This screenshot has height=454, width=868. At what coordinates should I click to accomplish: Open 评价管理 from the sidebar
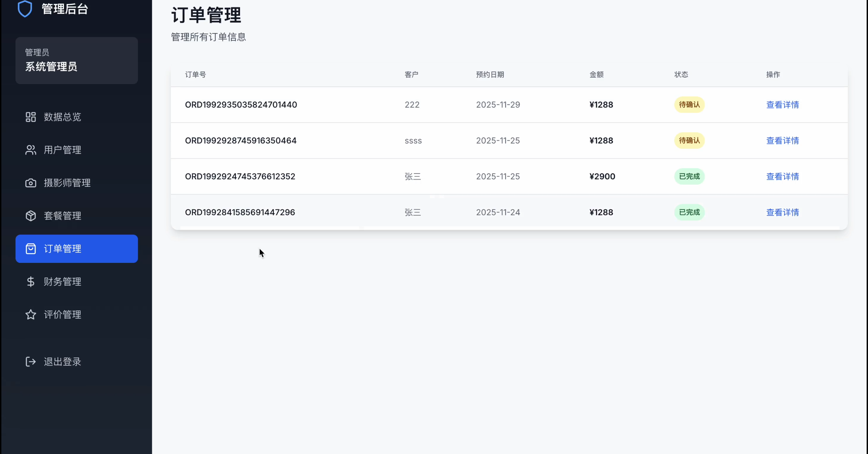[x=62, y=314]
